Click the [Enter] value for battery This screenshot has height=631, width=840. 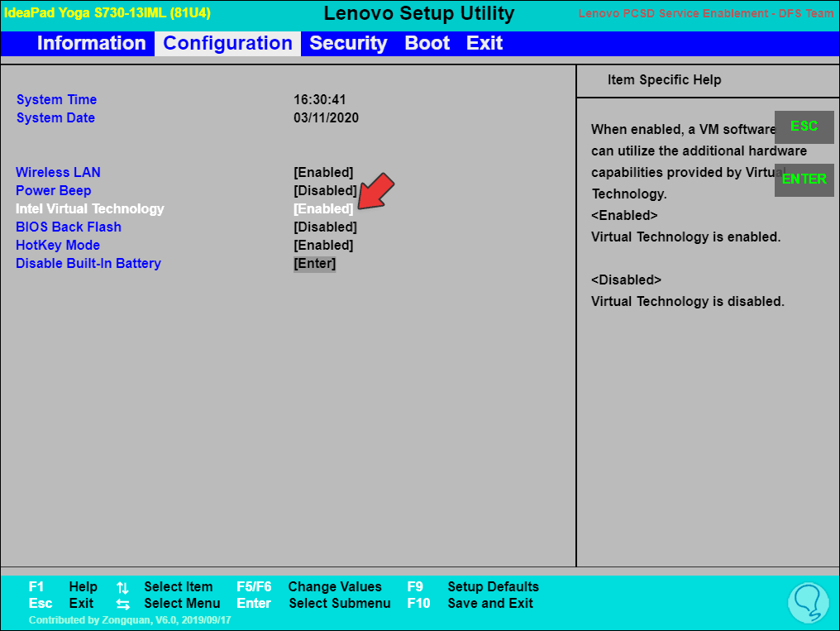(x=314, y=264)
